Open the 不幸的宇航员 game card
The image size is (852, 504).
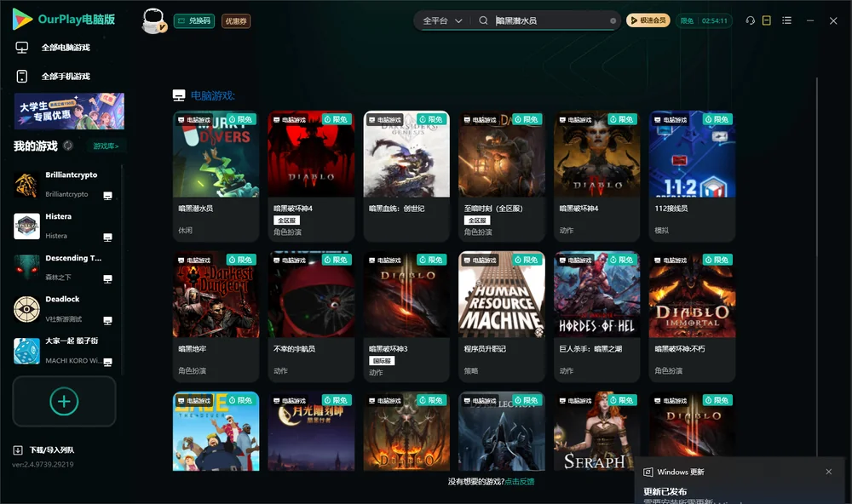click(x=311, y=317)
